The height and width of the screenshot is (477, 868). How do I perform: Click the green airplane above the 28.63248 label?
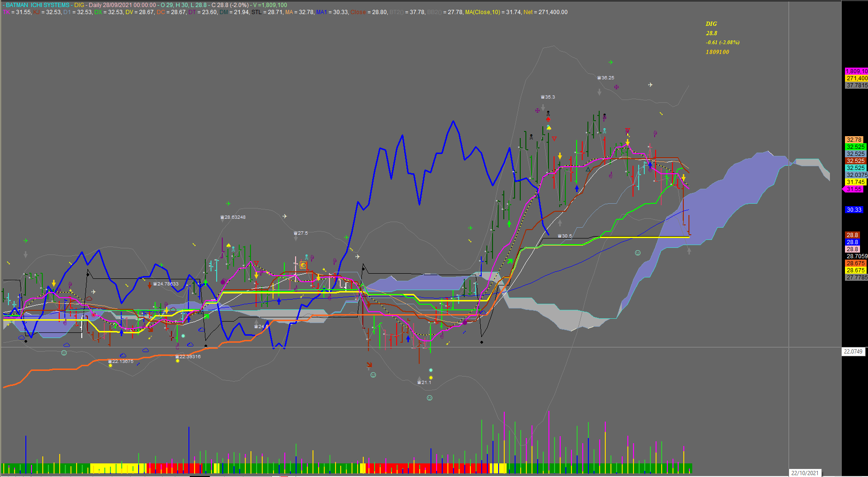(x=228, y=204)
